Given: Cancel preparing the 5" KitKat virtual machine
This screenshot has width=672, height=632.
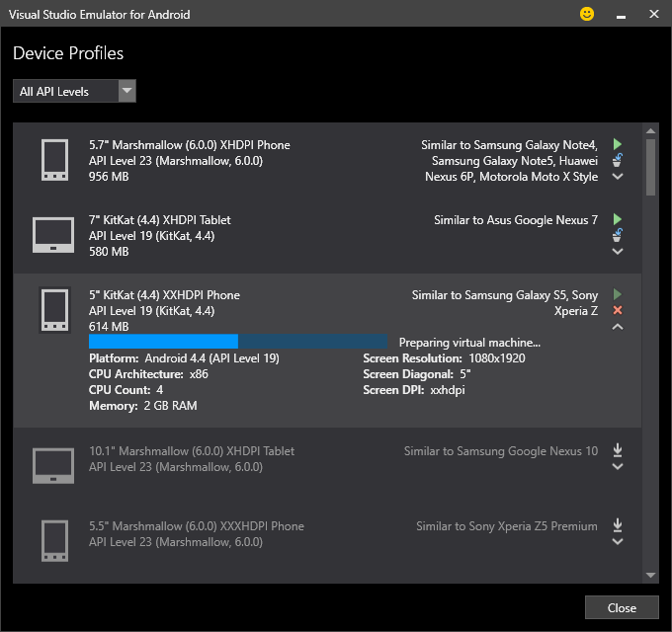Looking at the screenshot, I should 617,310.
